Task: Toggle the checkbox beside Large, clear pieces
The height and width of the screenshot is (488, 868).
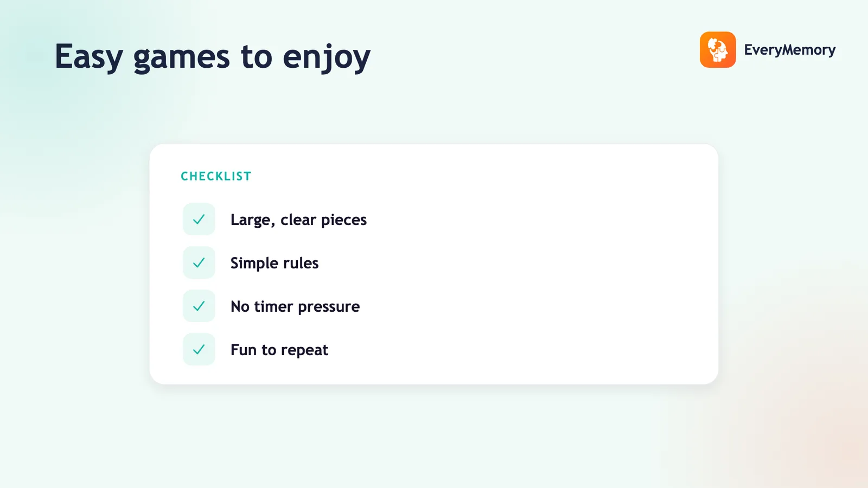Action: (199, 219)
